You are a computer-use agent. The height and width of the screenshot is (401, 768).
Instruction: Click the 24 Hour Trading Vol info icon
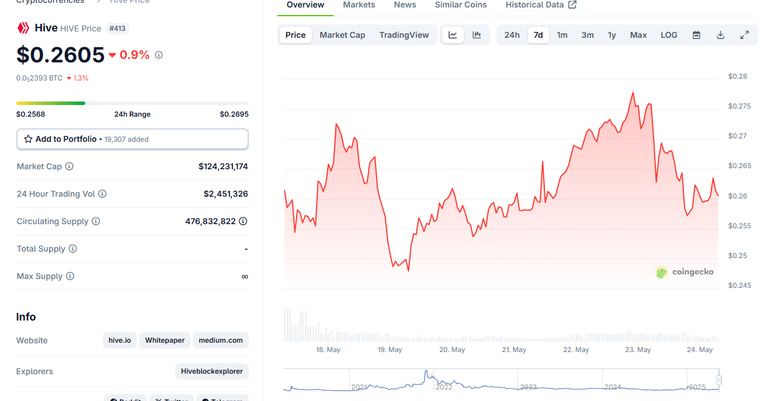[x=102, y=194]
